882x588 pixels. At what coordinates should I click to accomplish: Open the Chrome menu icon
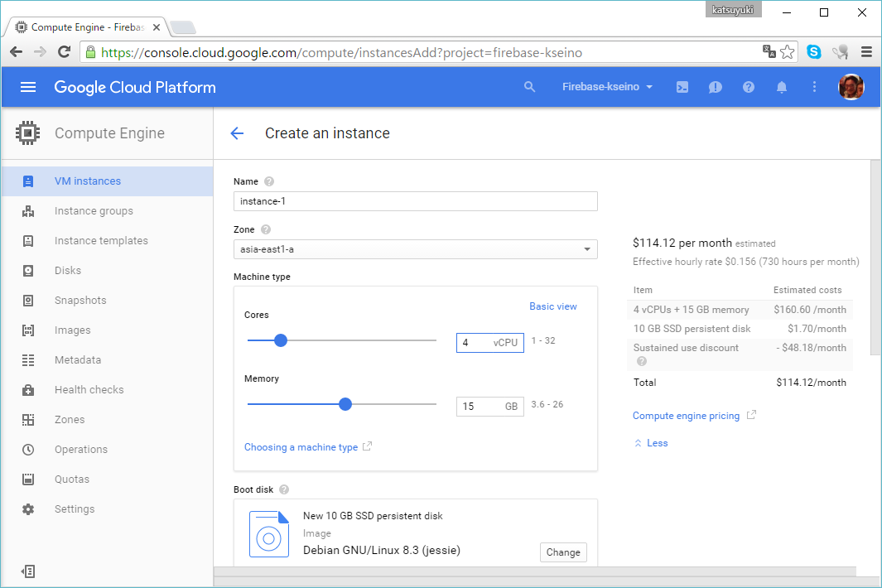(x=866, y=52)
